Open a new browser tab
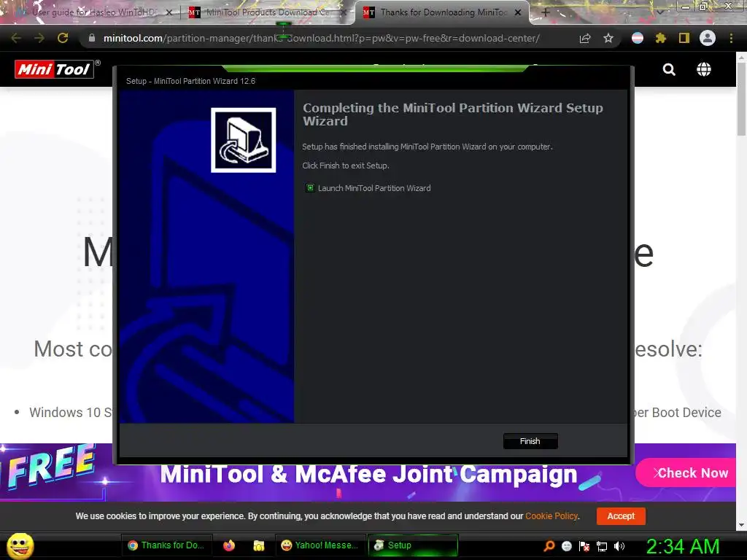This screenshot has height=560, width=747. pyautogui.click(x=546, y=12)
